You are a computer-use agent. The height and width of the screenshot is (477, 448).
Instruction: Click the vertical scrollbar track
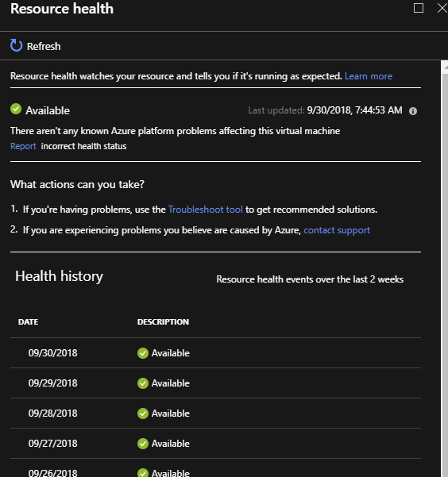point(444,274)
